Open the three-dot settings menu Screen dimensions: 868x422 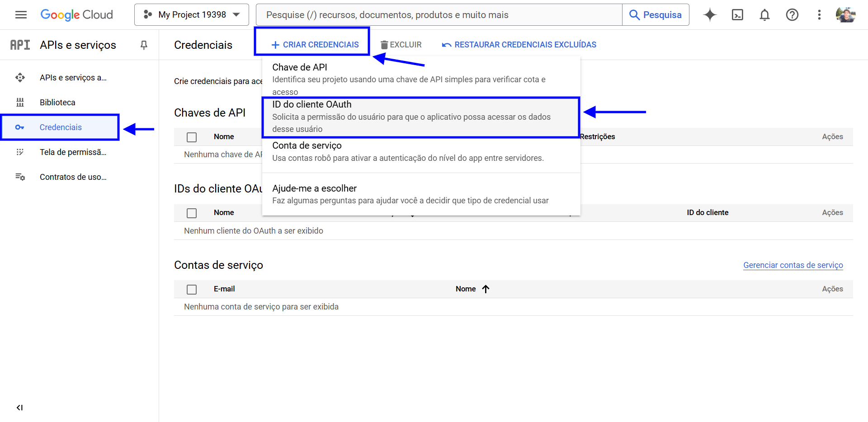point(819,15)
